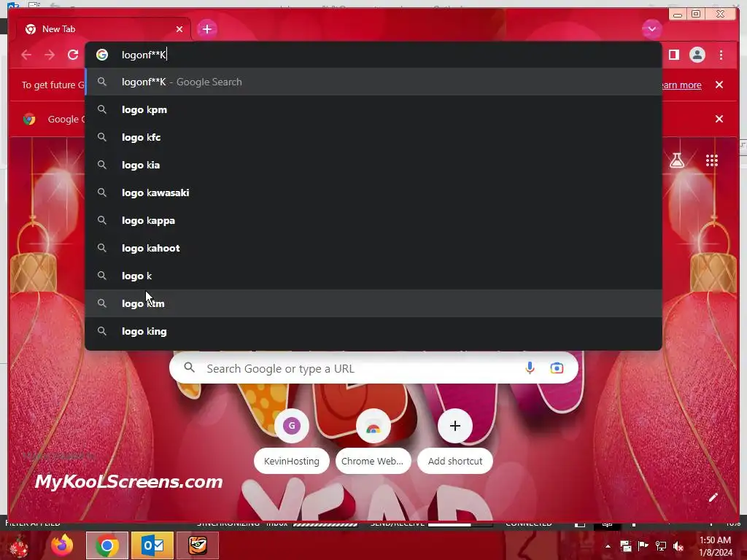
Task: Click the magnifier icon in the New Tab search box
Action: point(190,367)
